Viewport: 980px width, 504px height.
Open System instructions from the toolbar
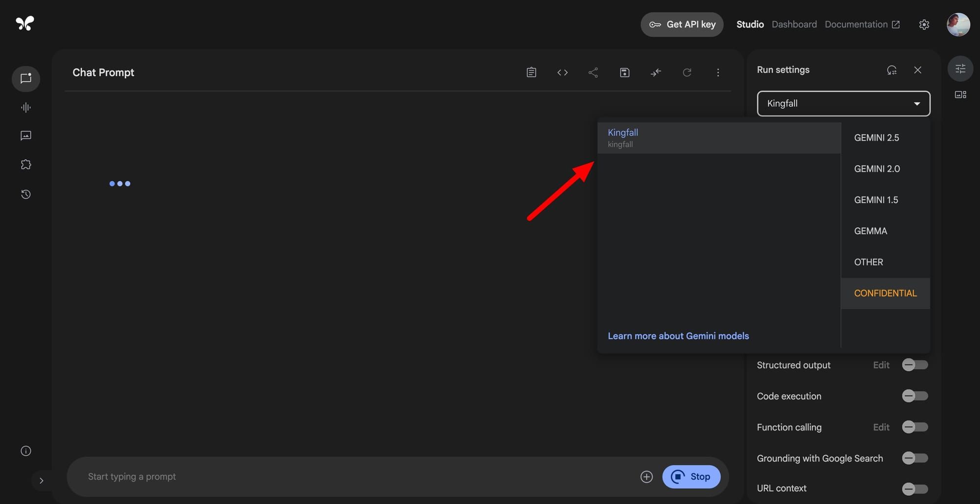pos(531,72)
